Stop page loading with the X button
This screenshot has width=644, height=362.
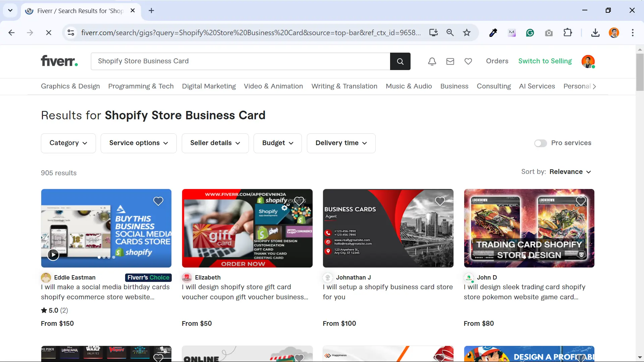click(49, 33)
